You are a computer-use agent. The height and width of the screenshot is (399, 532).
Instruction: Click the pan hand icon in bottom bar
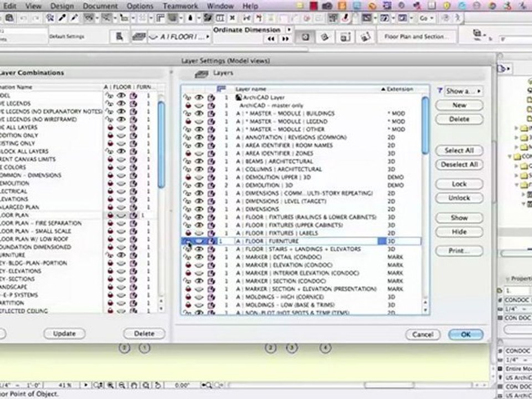click(134, 385)
